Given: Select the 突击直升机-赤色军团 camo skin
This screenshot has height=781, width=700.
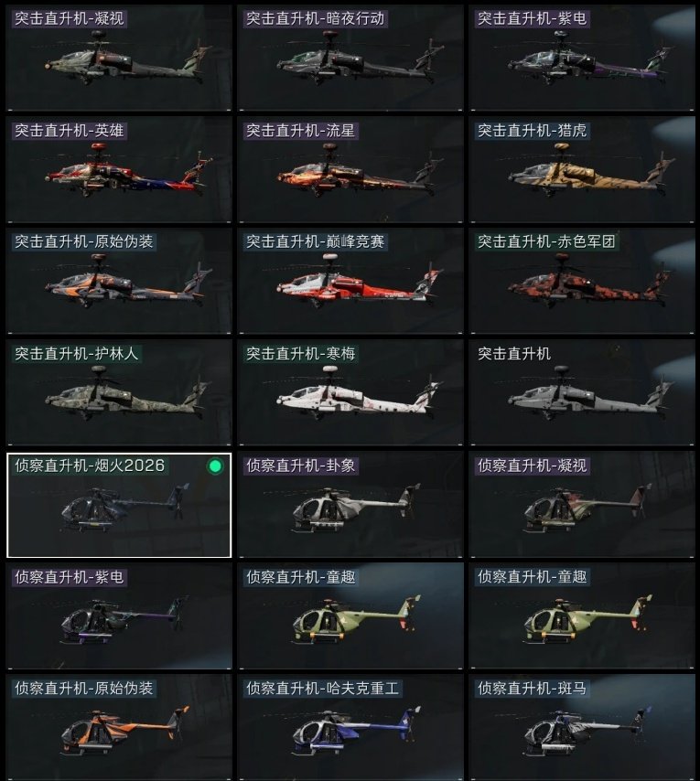Looking at the screenshot, I should tap(582, 281).
